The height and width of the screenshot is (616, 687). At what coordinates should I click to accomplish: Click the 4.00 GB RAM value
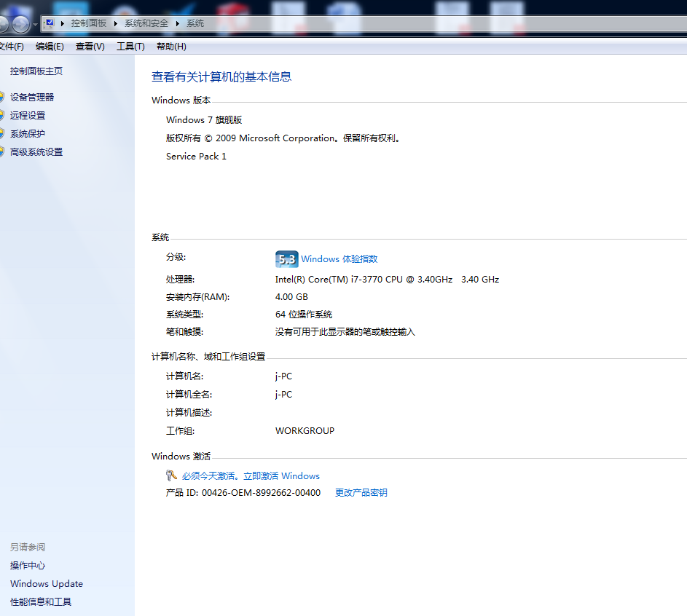pos(291,297)
